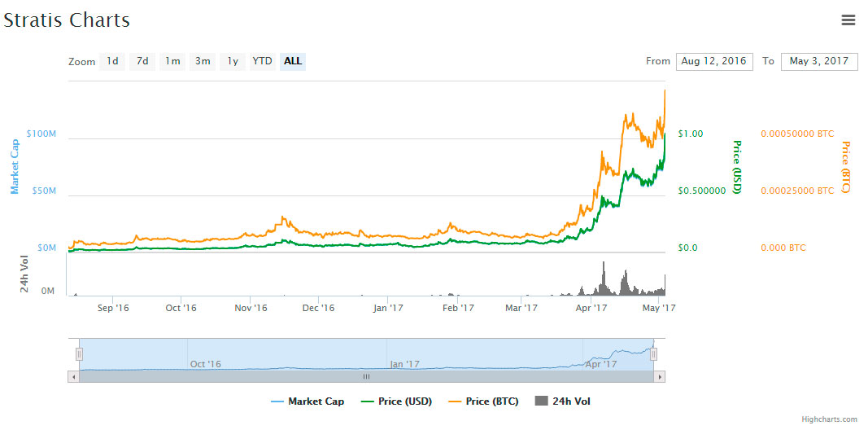868x430 pixels.
Task: Click the Jan '17 label in navigator
Action: [x=404, y=364]
